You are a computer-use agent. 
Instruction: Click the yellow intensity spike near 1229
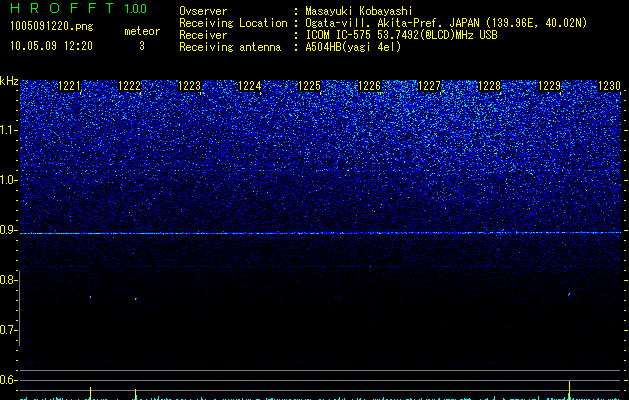point(569,390)
